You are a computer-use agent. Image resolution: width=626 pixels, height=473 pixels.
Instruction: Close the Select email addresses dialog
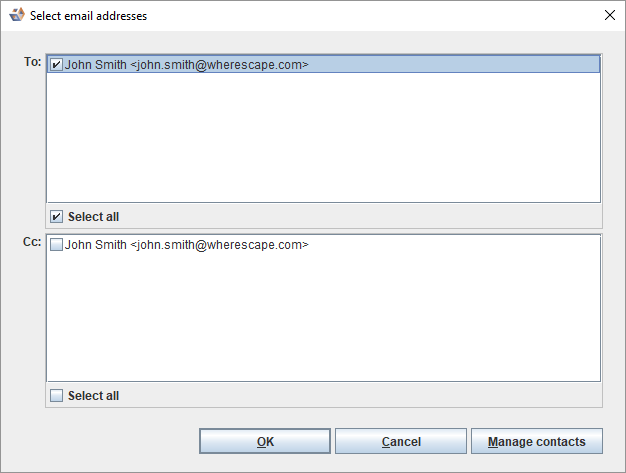click(x=610, y=15)
